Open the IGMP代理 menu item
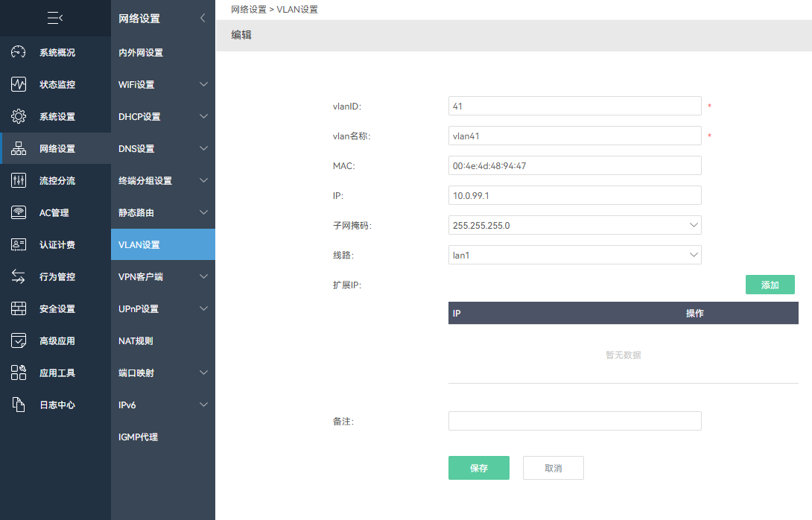The width and height of the screenshot is (812, 520). tap(138, 437)
